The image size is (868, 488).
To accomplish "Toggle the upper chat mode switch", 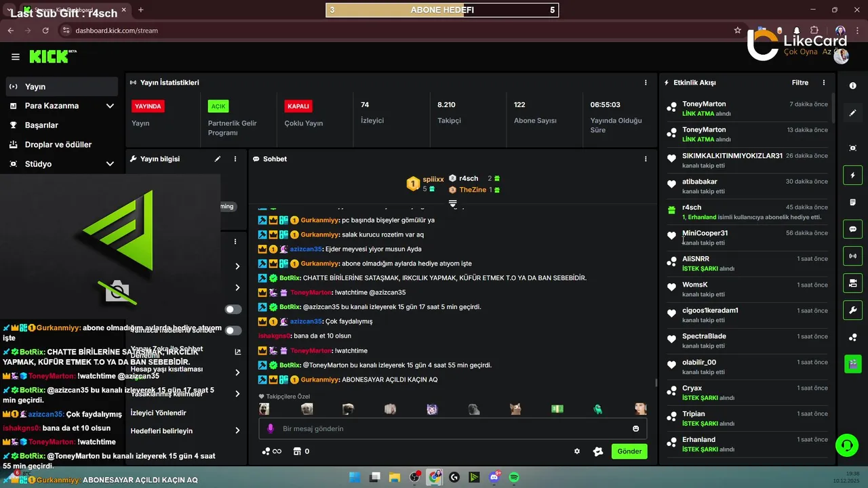I will pyautogui.click(x=233, y=309).
